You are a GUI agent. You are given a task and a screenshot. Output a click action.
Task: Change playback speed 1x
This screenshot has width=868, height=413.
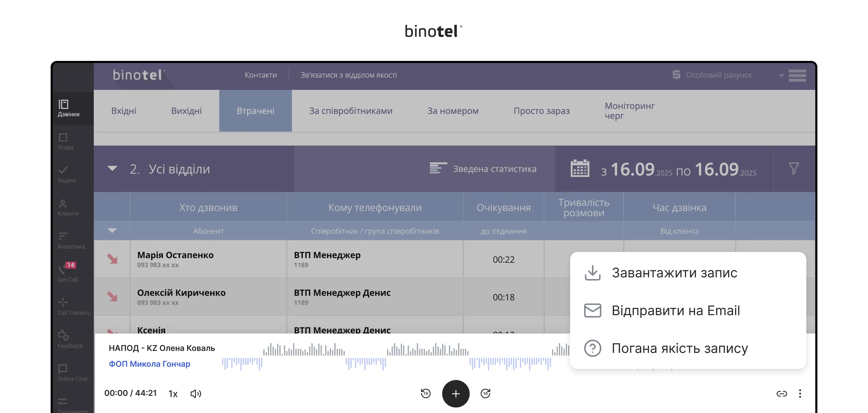click(x=173, y=393)
